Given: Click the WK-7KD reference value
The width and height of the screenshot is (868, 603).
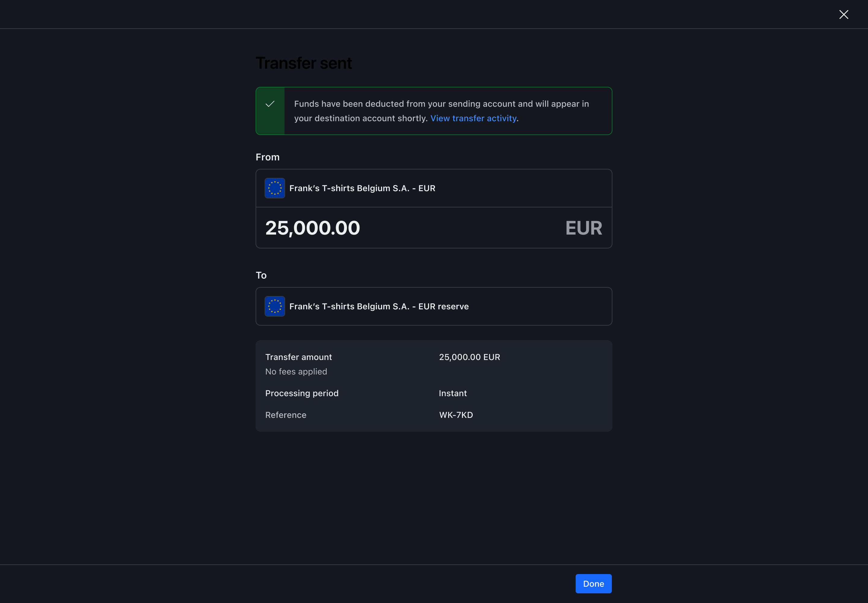Looking at the screenshot, I should coord(456,415).
